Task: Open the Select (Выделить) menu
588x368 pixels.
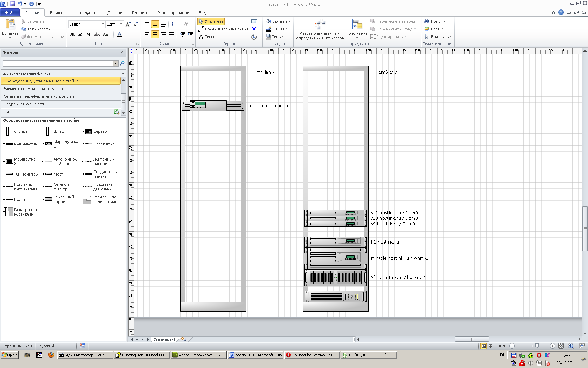Action: pyautogui.click(x=438, y=37)
